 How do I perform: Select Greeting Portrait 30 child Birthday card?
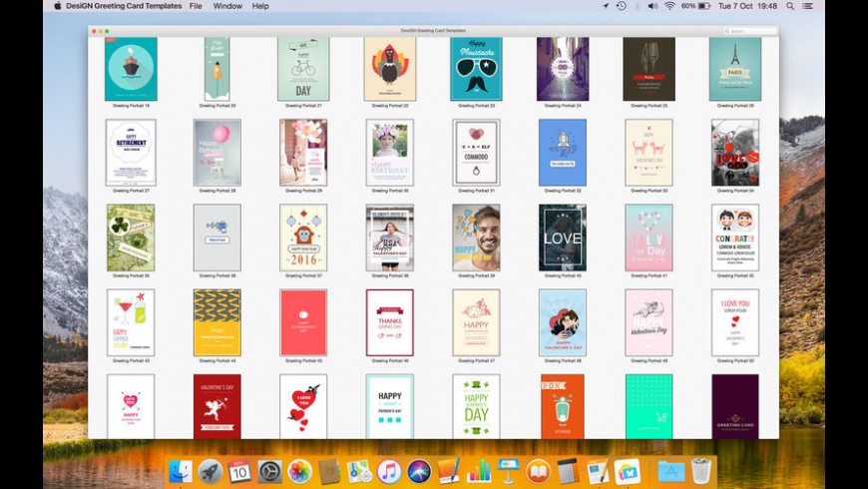tap(390, 153)
